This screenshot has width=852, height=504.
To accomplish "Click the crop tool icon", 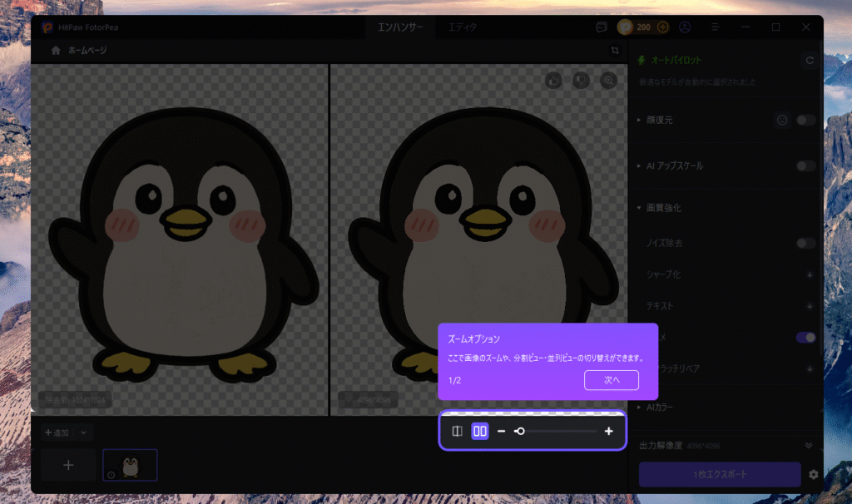I will click(614, 51).
